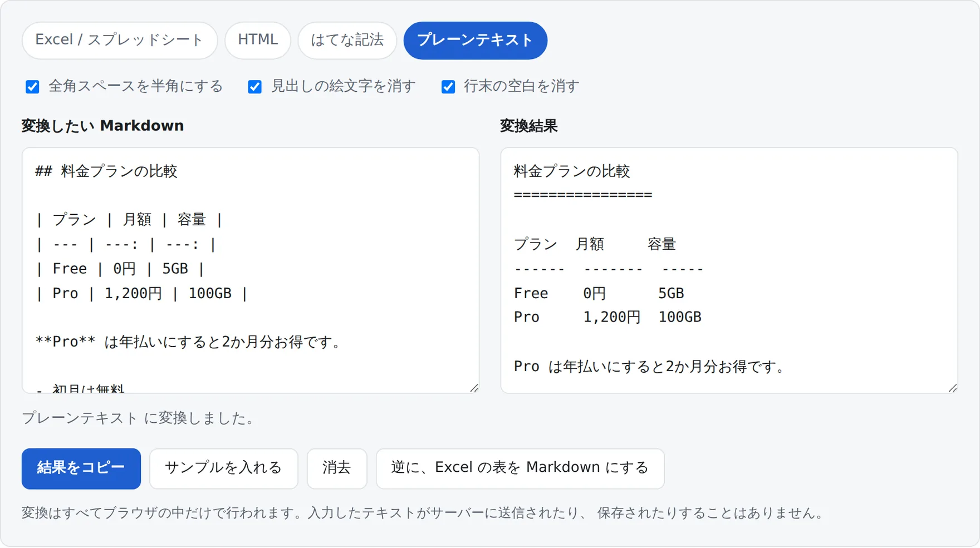980x548 pixels.
Task: Open 逆に、Excel の表を Markdown にする
Action: (520, 468)
